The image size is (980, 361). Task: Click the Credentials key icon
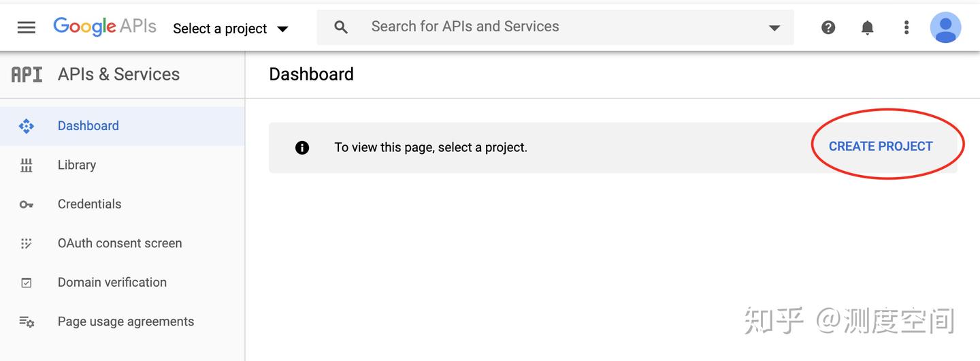click(x=27, y=204)
